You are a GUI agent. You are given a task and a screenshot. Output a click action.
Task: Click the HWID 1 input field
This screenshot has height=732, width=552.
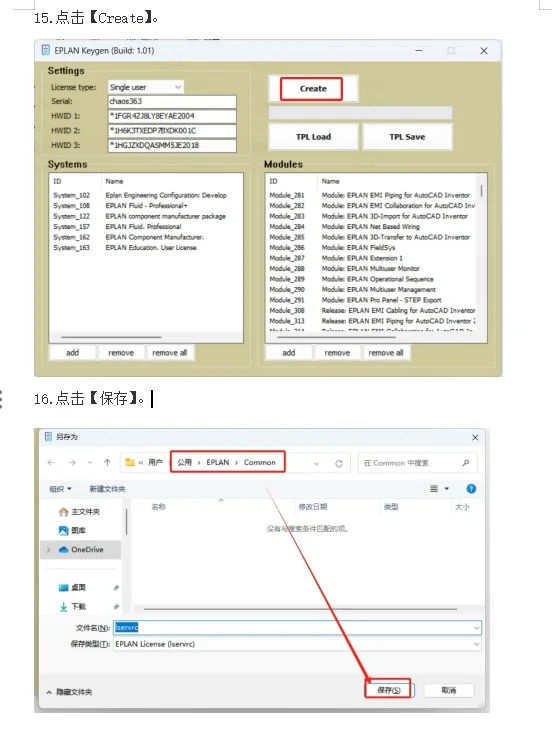(172, 116)
